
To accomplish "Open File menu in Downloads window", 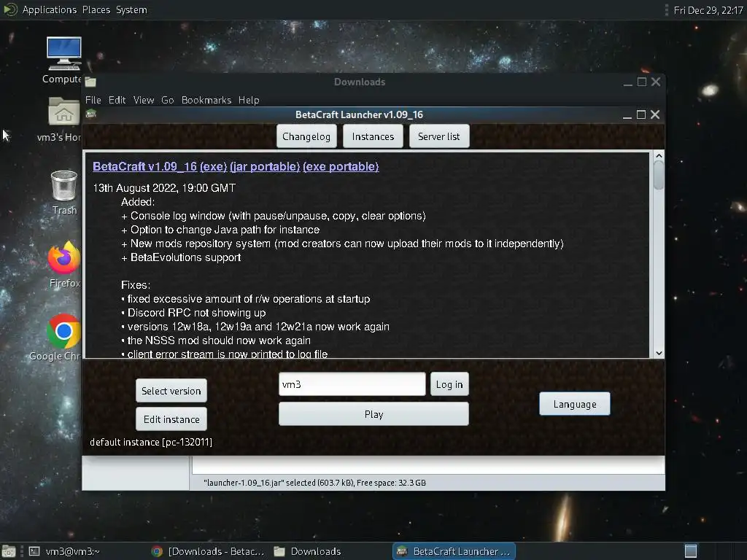I will (93, 100).
